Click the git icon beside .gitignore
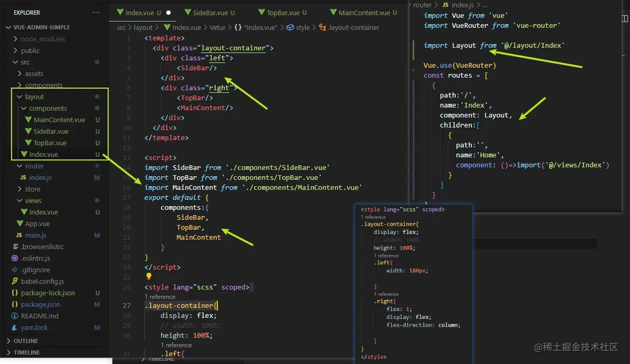 point(15,270)
